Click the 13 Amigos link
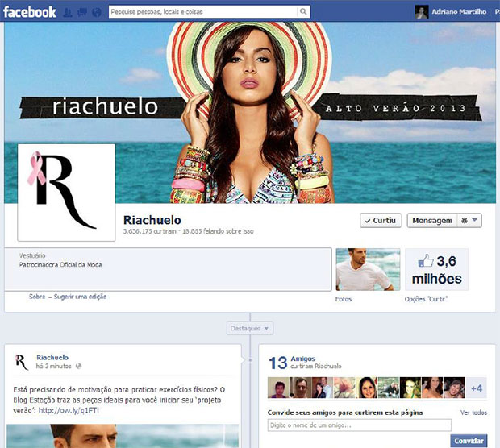The image size is (500, 448). click(302, 359)
